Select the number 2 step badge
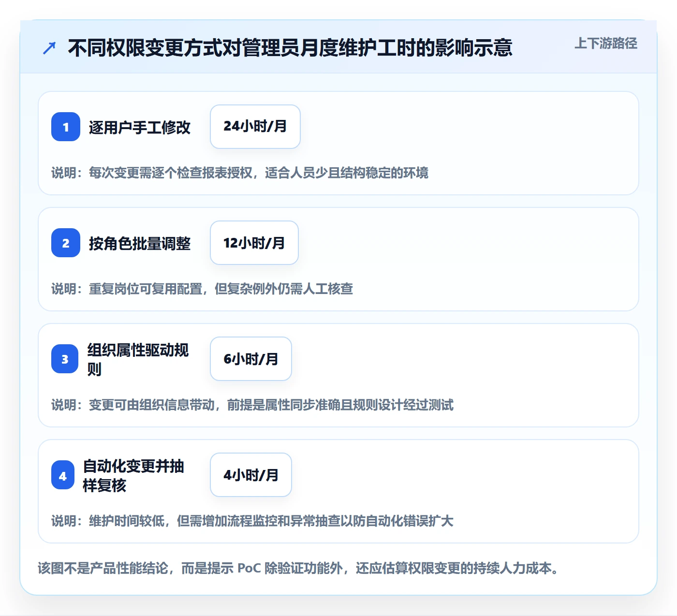The image size is (677, 616). [x=66, y=243]
